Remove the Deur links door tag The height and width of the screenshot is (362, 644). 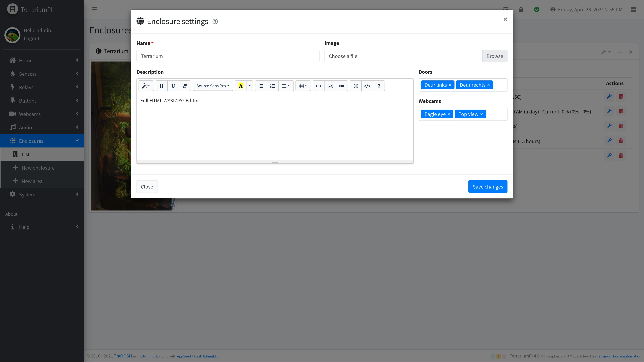(450, 85)
